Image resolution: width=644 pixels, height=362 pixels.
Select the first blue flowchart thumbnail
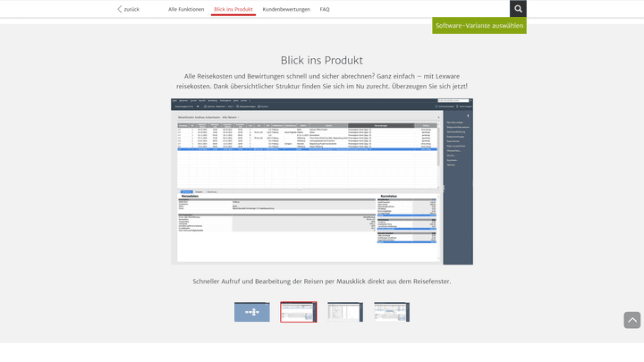(251, 312)
